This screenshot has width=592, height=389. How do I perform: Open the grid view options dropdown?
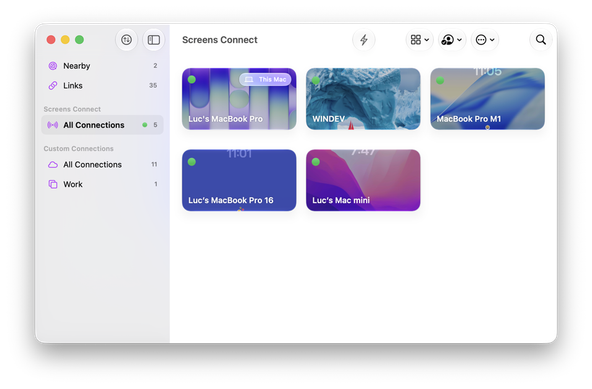coord(419,40)
